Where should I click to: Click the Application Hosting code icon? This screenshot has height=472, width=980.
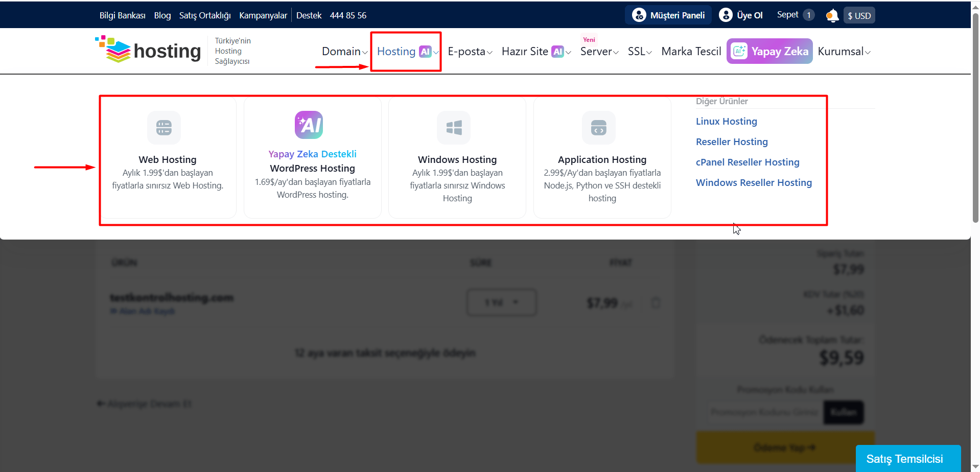pyautogui.click(x=599, y=127)
